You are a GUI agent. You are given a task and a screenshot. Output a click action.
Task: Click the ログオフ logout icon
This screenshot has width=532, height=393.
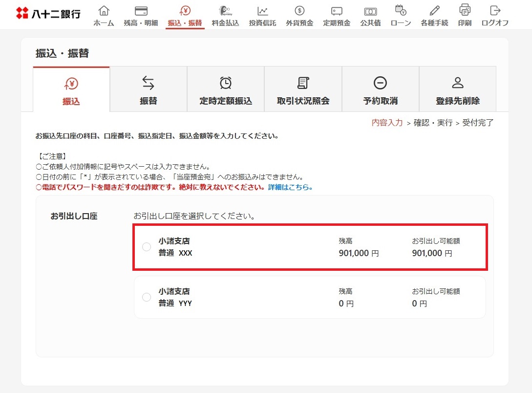tap(495, 10)
